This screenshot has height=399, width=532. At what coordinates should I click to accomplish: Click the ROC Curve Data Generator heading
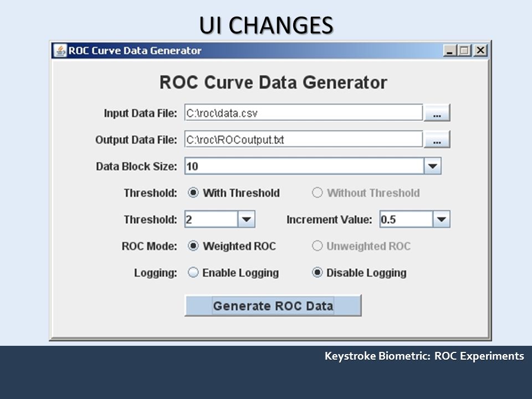[273, 83]
